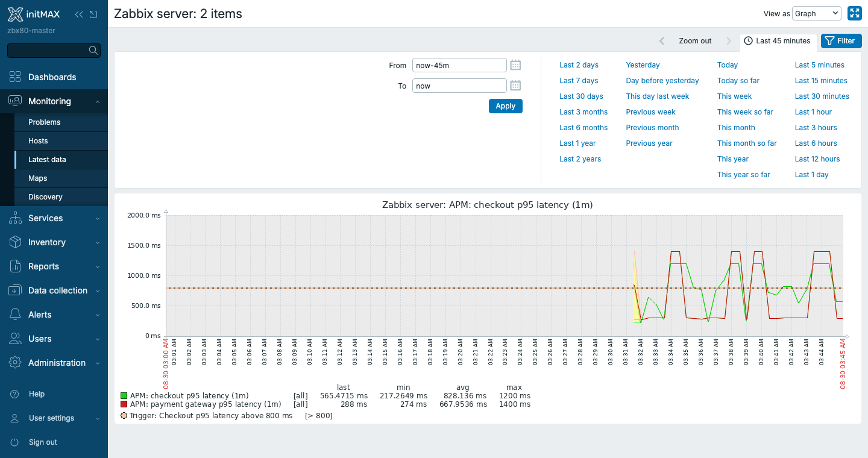
Task: Click the Zoom out button
Action: 695,41
